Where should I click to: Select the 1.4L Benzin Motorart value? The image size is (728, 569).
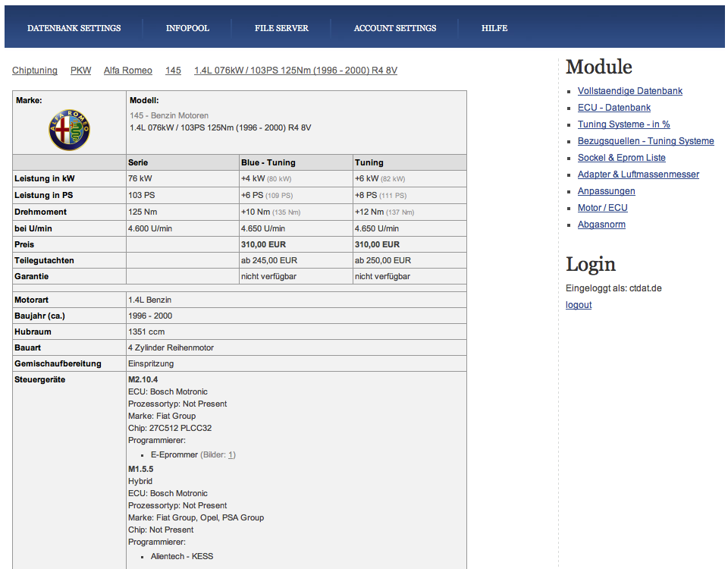coord(149,300)
